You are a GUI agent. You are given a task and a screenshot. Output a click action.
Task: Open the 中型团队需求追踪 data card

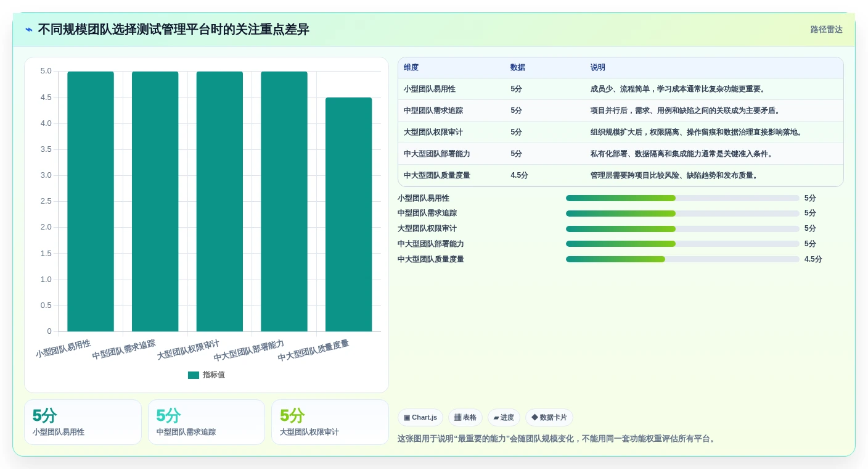click(207, 422)
